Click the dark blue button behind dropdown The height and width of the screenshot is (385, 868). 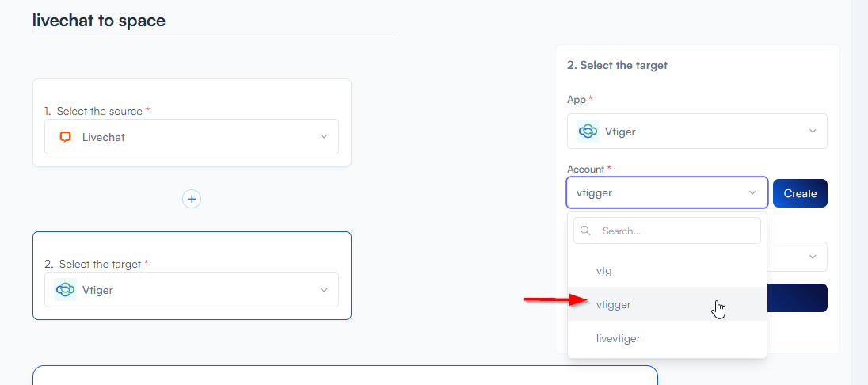[797, 298]
